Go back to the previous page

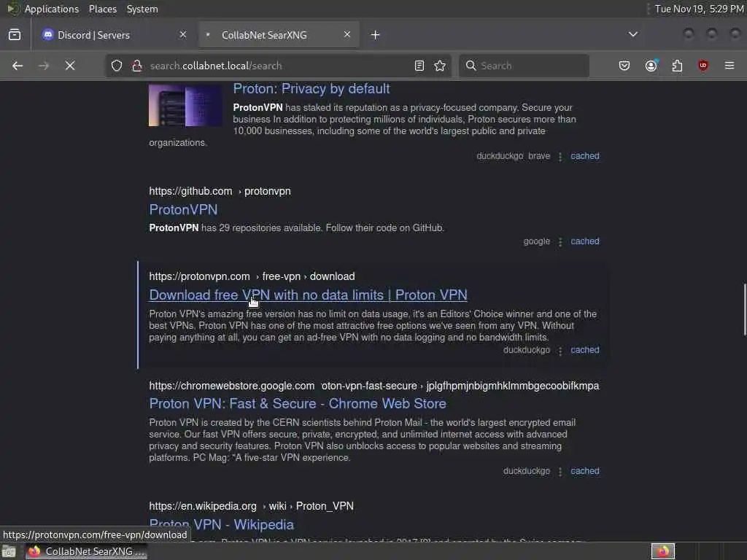pos(18,66)
